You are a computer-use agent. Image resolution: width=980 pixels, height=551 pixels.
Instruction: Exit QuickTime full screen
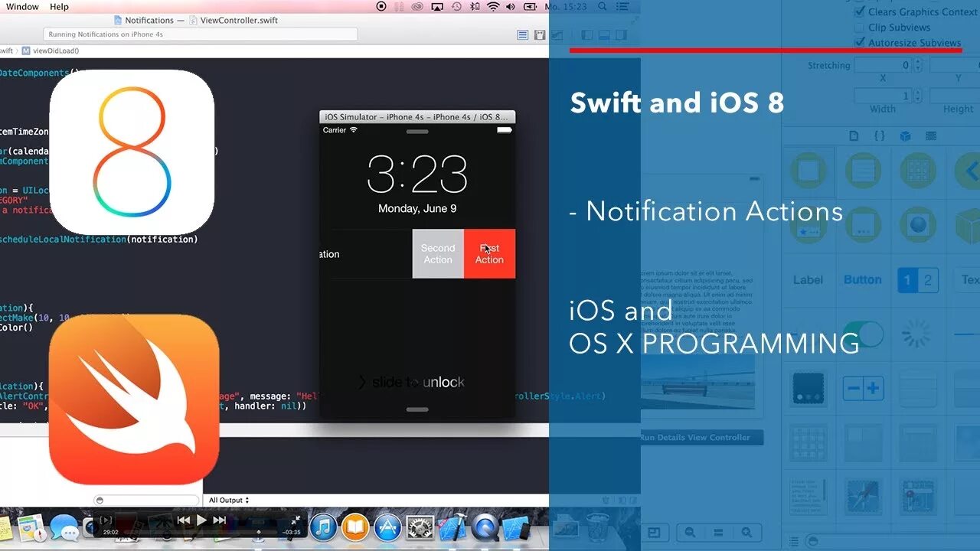296,520
